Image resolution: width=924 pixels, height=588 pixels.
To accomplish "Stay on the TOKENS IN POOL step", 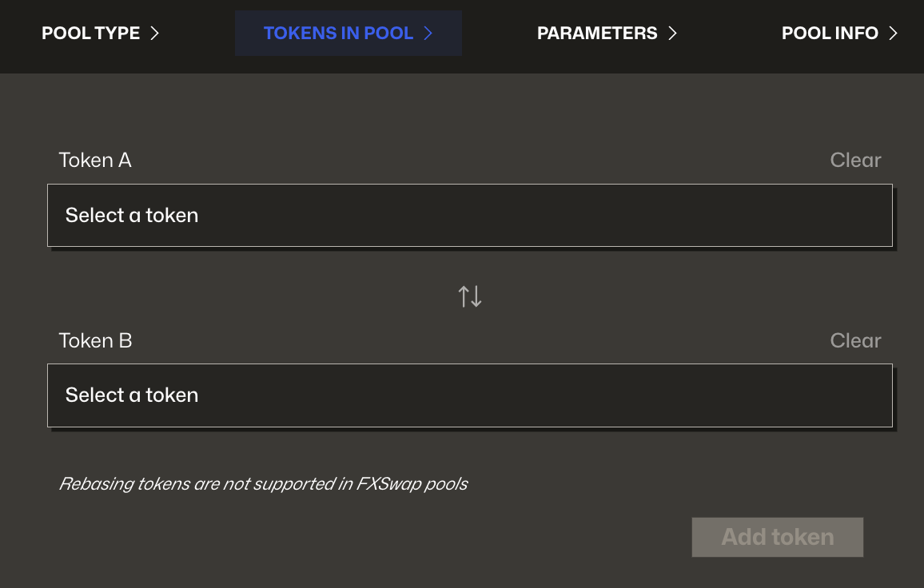I will pyautogui.click(x=338, y=33).
